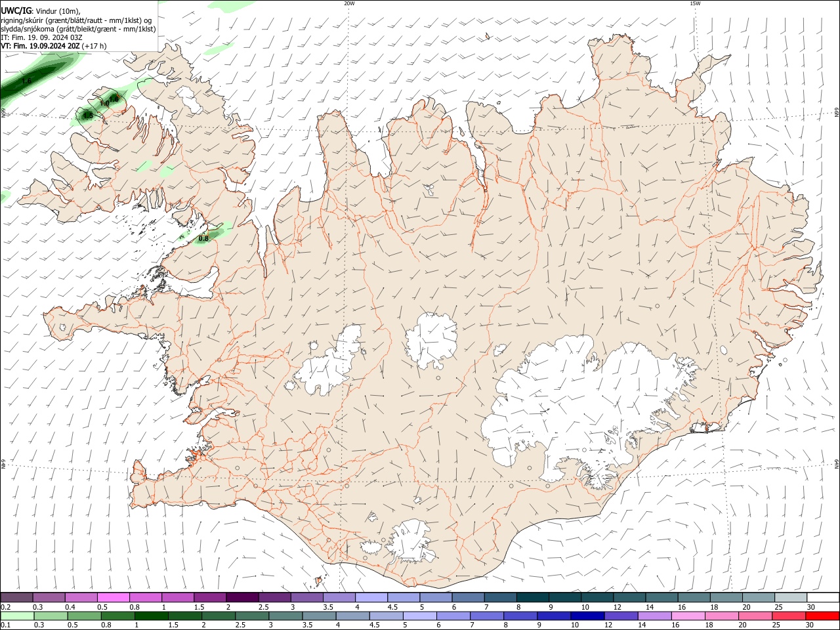This screenshot has width=840, height=630.
Task: Pick darkest purple snow-scale swatch 2 to 2.5
Action: (x=242, y=598)
